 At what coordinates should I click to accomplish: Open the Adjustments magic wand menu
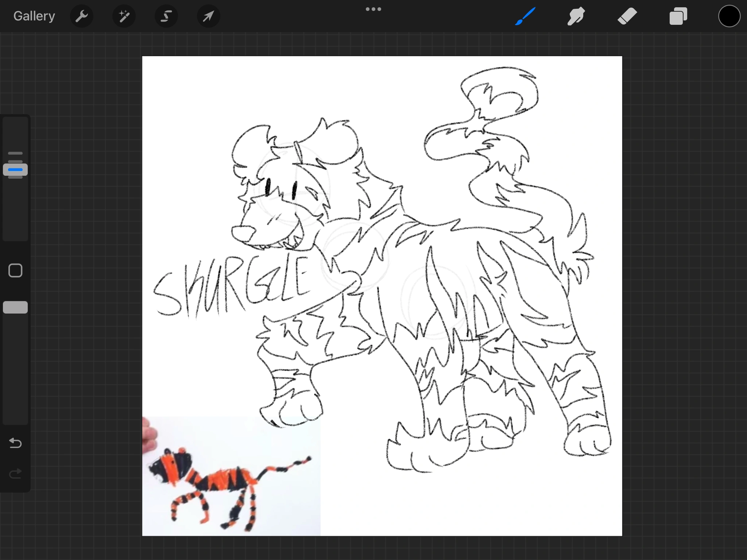(124, 16)
